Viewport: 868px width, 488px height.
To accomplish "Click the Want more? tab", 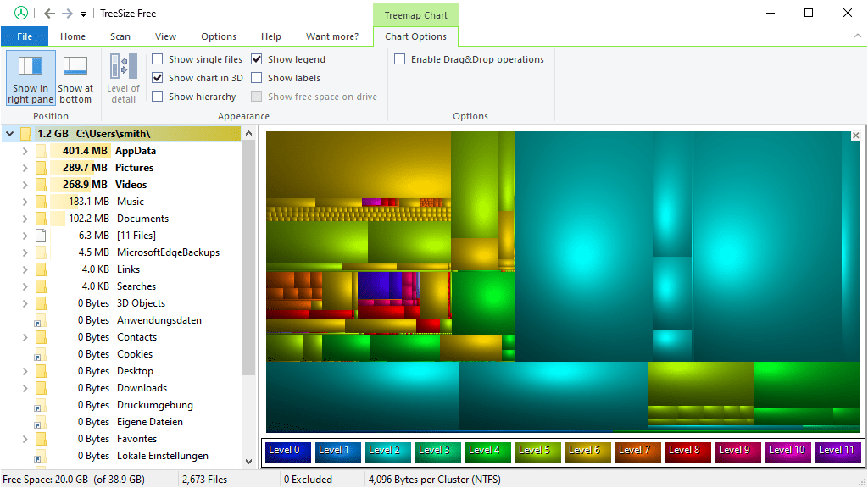I will 332,36.
